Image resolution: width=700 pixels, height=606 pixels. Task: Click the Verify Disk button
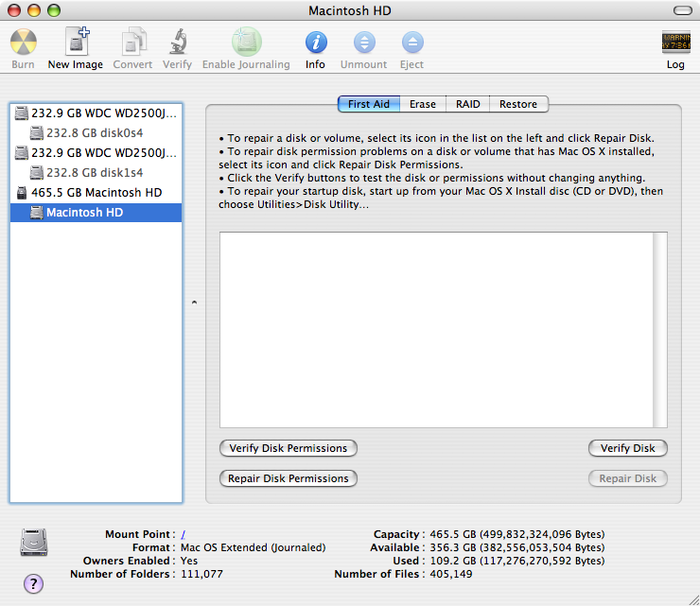point(628,448)
